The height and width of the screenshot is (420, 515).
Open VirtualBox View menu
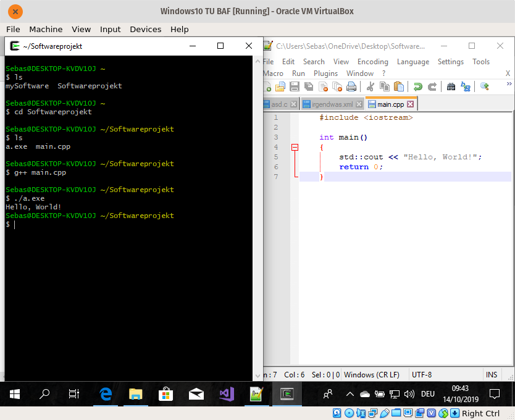click(x=81, y=29)
